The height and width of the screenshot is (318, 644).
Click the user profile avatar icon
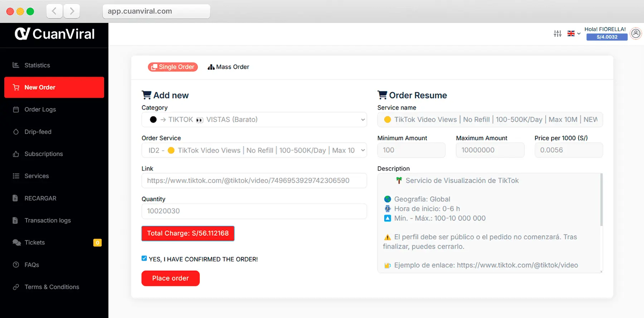coord(636,34)
